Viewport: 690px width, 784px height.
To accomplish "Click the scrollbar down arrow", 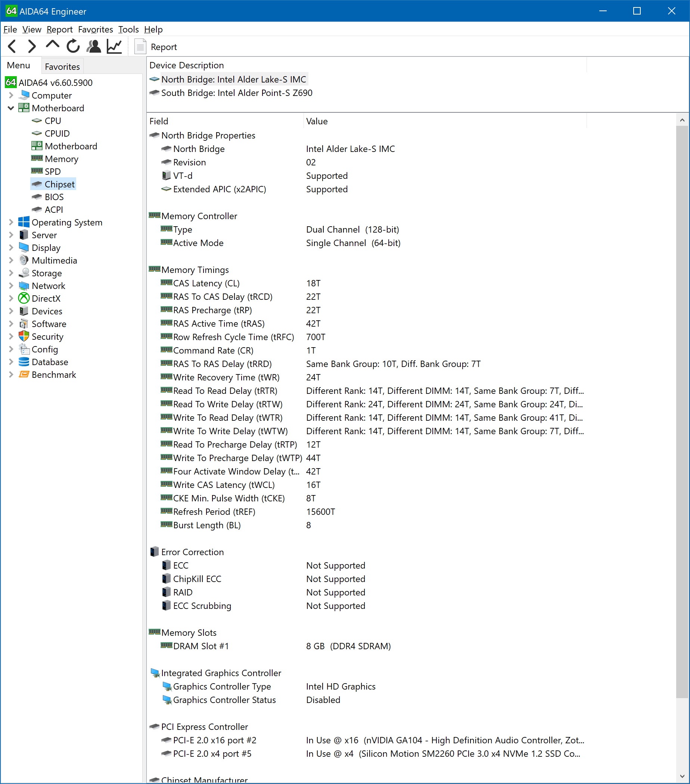I will (682, 776).
